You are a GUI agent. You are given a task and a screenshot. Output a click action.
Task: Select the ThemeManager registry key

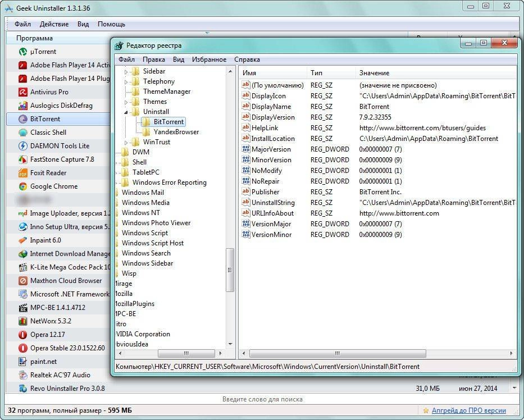[x=167, y=92]
